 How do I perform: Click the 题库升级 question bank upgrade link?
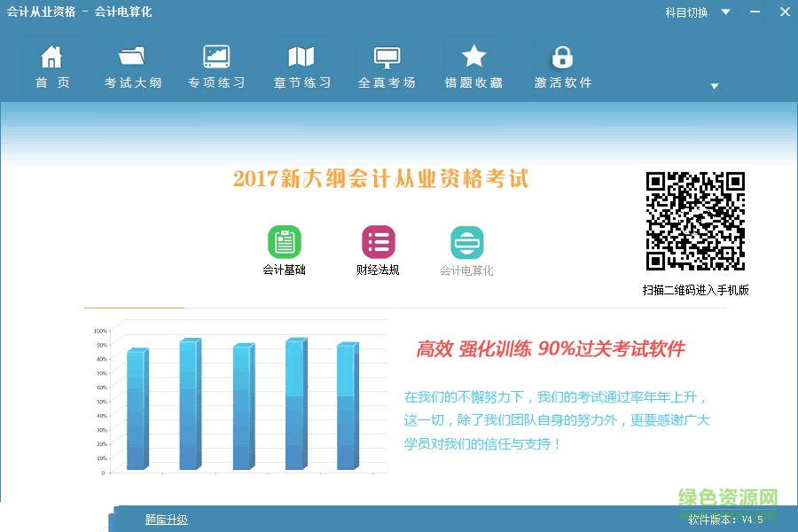[165, 519]
